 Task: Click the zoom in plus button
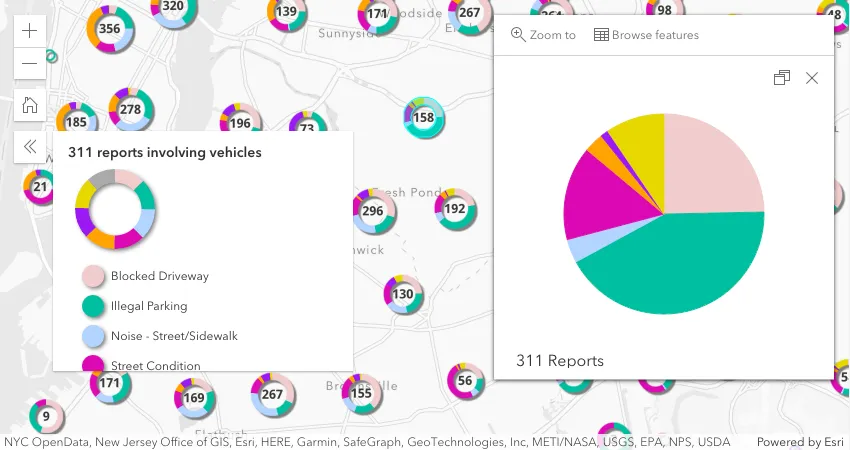(x=29, y=30)
